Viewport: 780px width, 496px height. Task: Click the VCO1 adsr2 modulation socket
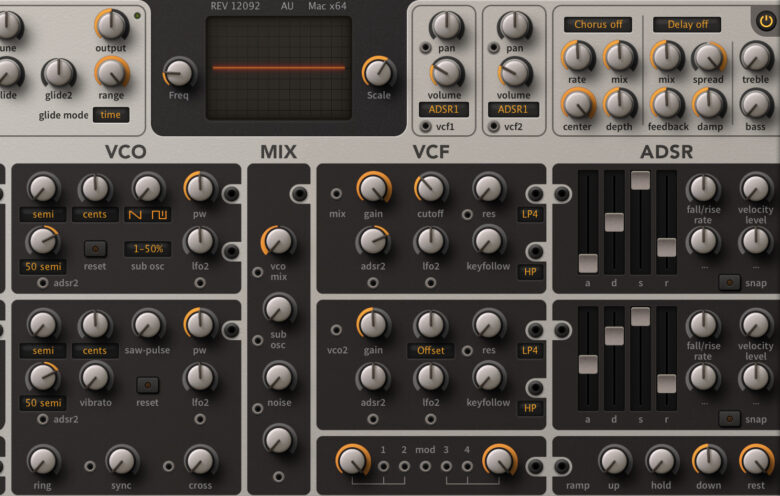click(x=43, y=283)
